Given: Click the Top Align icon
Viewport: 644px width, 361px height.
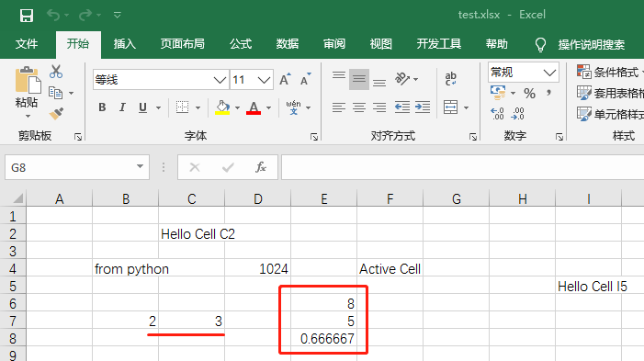Looking at the screenshot, I should point(339,75).
